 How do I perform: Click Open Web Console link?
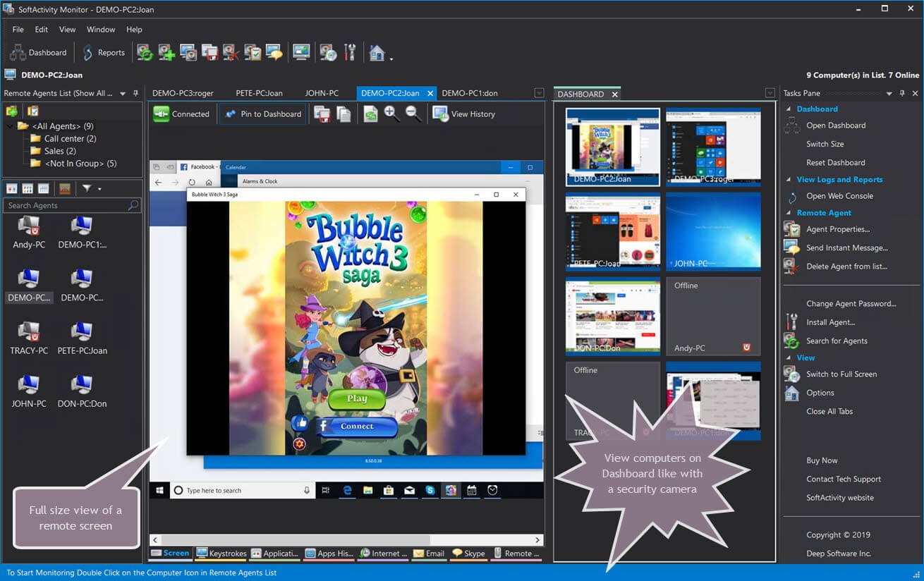pyautogui.click(x=839, y=196)
